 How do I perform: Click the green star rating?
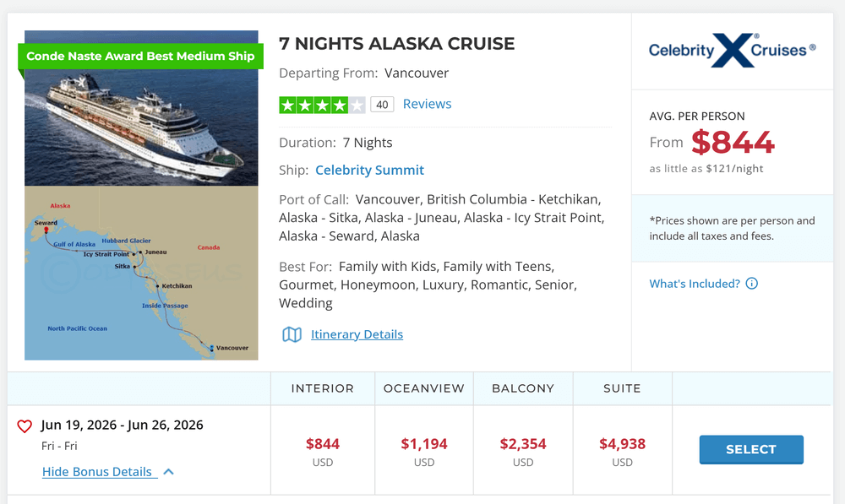coord(322,105)
